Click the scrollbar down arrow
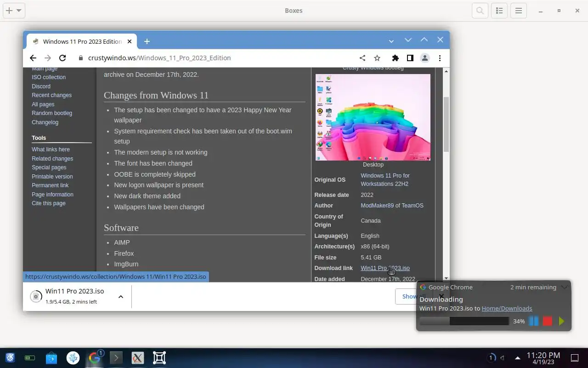Image resolution: width=588 pixels, height=368 pixels. (x=446, y=278)
